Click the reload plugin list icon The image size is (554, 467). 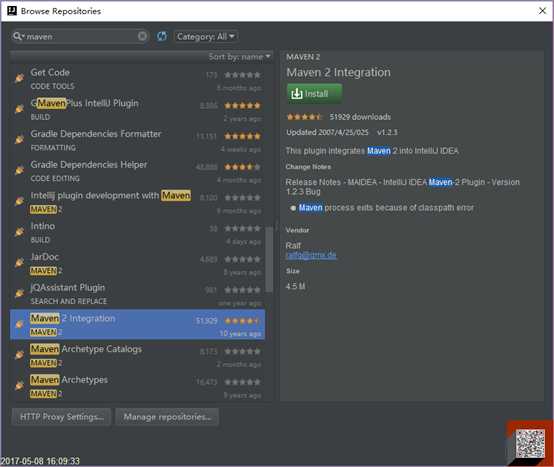(x=161, y=36)
